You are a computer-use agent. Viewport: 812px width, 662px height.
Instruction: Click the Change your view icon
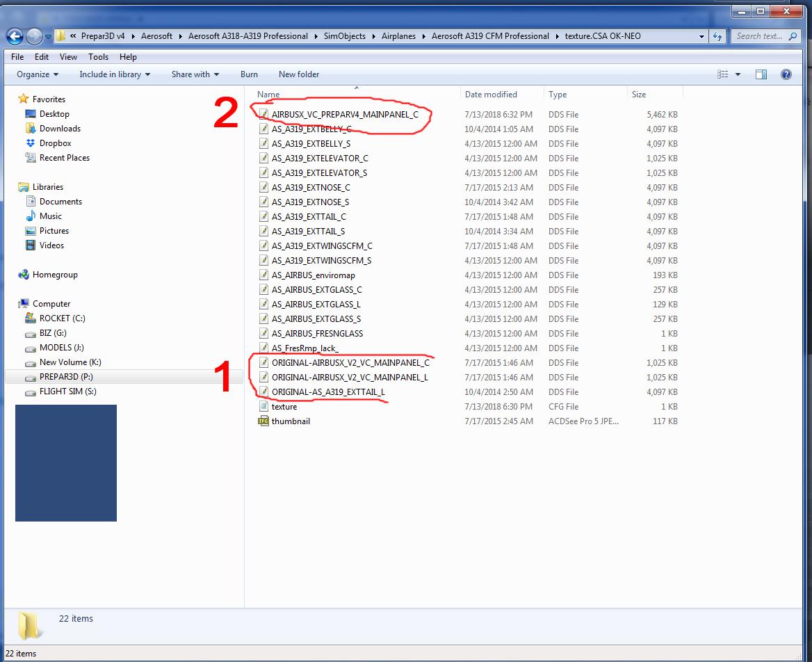point(723,74)
